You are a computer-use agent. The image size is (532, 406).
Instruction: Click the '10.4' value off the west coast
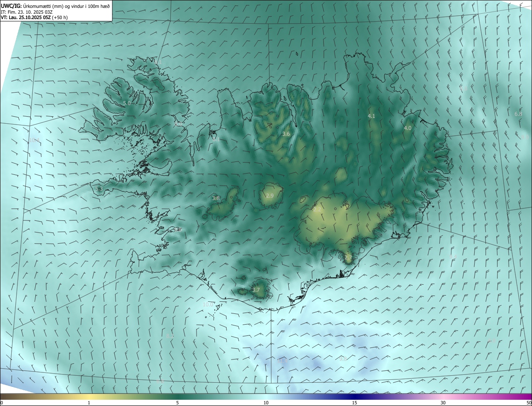point(34,140)
